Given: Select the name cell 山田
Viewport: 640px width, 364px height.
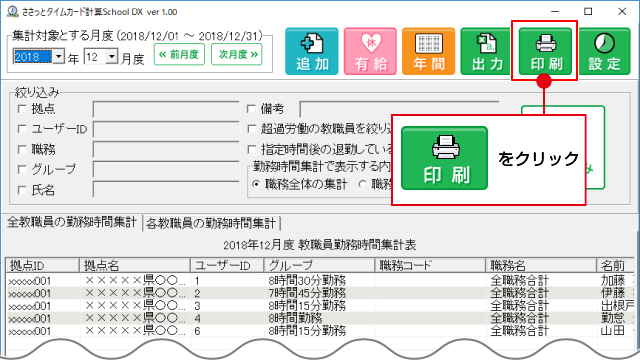Looking at the screenshot, I should (613, 331).
